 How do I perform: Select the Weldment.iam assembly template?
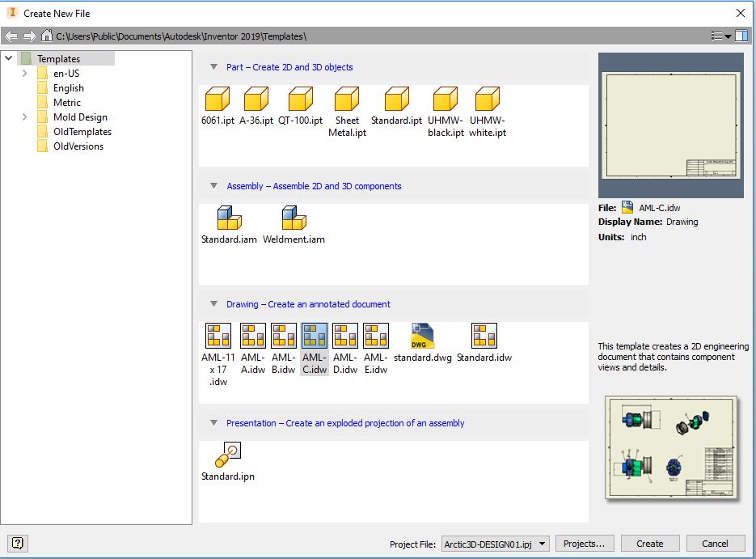tap(294, 218)
